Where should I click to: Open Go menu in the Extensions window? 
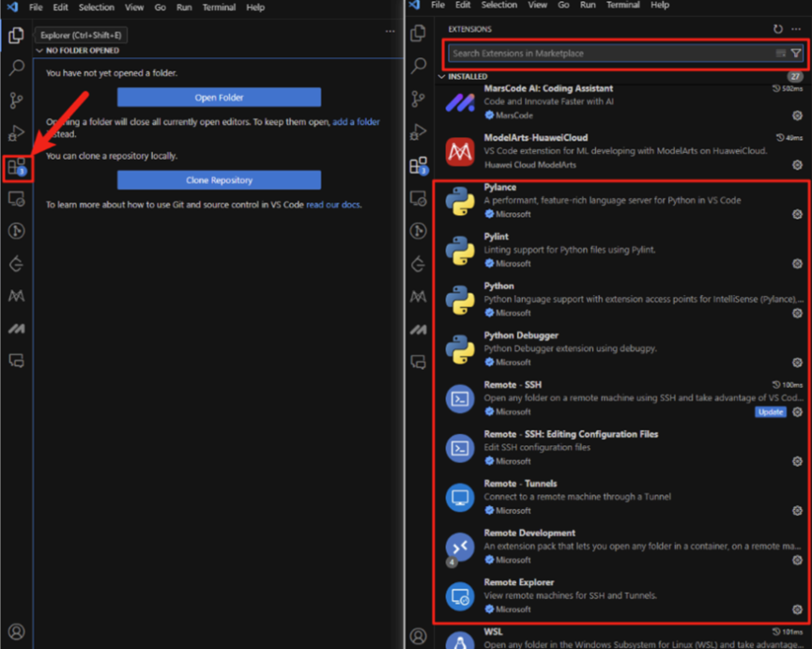[563, 5]
